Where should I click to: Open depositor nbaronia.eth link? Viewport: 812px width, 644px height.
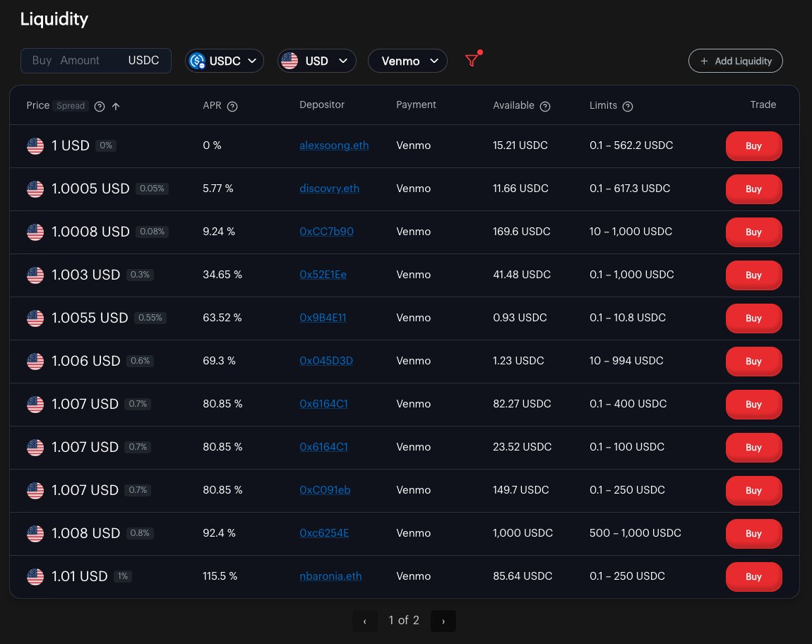330,576
